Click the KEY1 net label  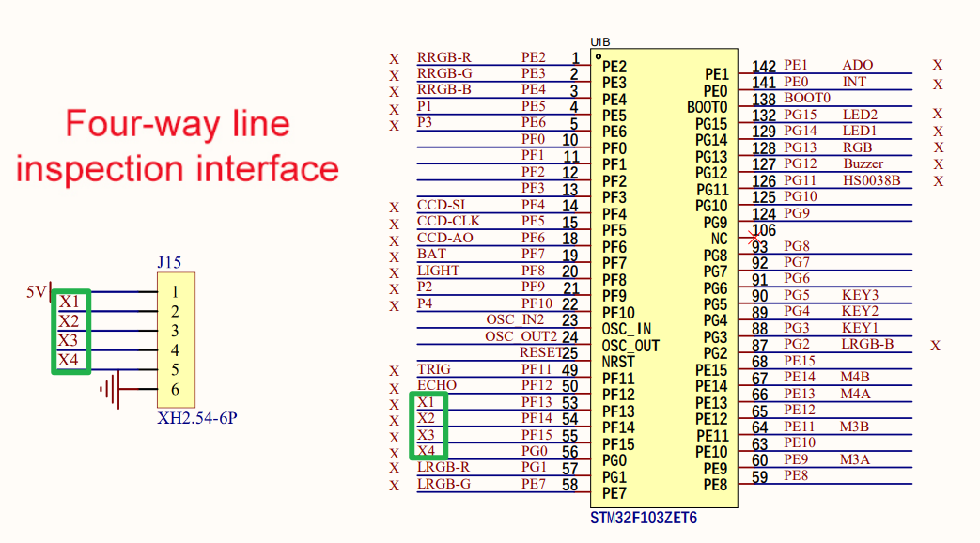click(x=860, y=328)
